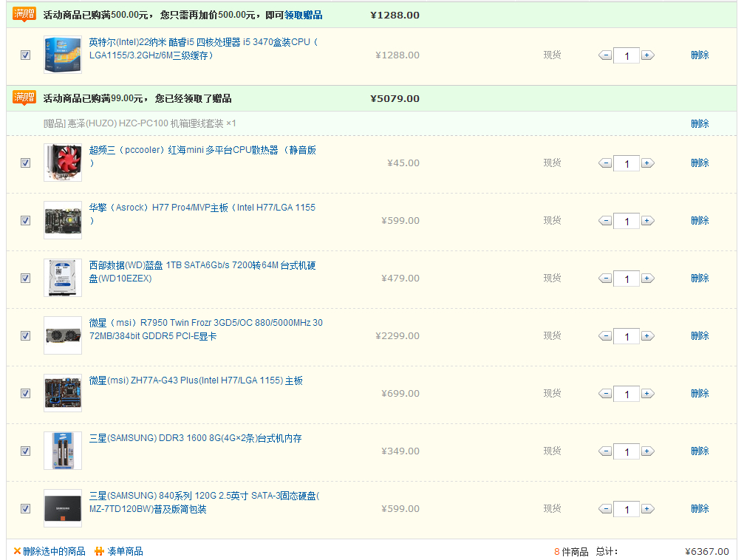Click 凑单商品 at bottom
Image resolution: width=744 pixels, height=560 pixels.
coord(119,551)
